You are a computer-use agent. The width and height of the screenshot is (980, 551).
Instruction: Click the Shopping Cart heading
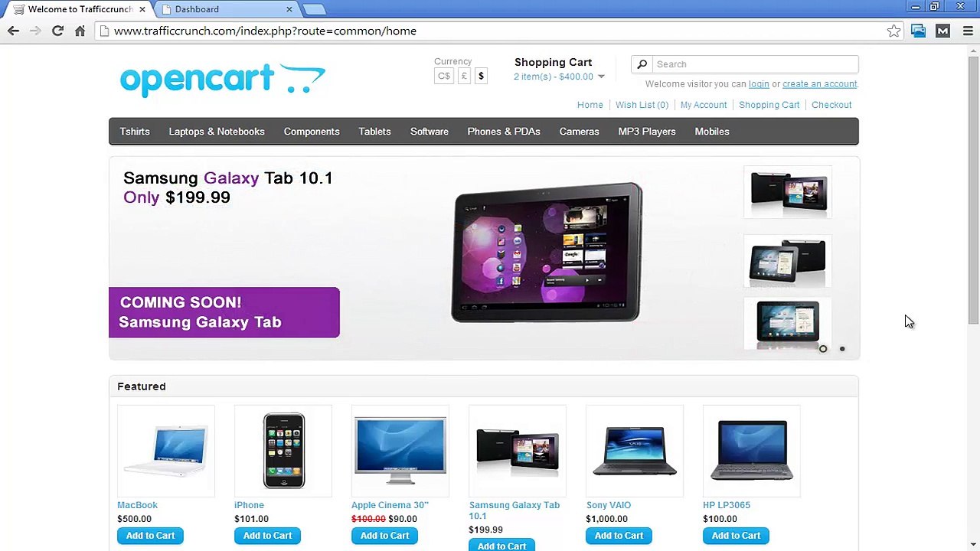coord(553,62)
